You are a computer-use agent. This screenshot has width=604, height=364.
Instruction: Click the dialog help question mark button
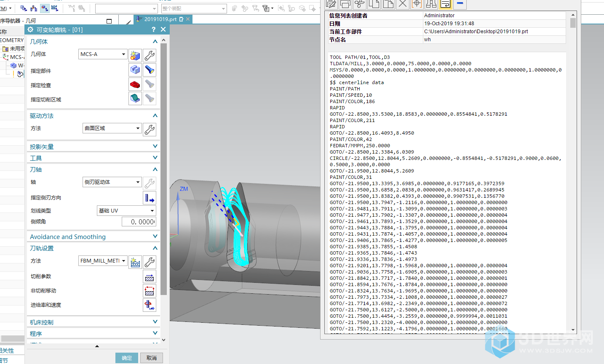[153, 29]
